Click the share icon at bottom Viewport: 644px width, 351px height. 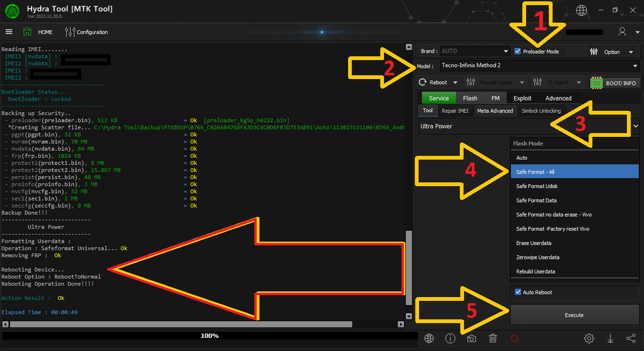(631, 338)
